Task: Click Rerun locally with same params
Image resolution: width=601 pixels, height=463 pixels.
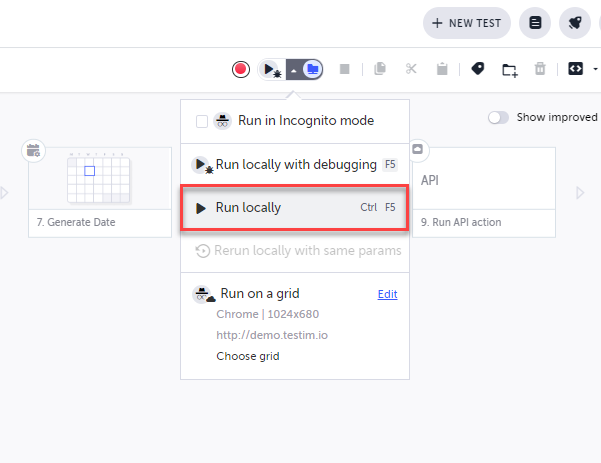Action: point(295,251)
